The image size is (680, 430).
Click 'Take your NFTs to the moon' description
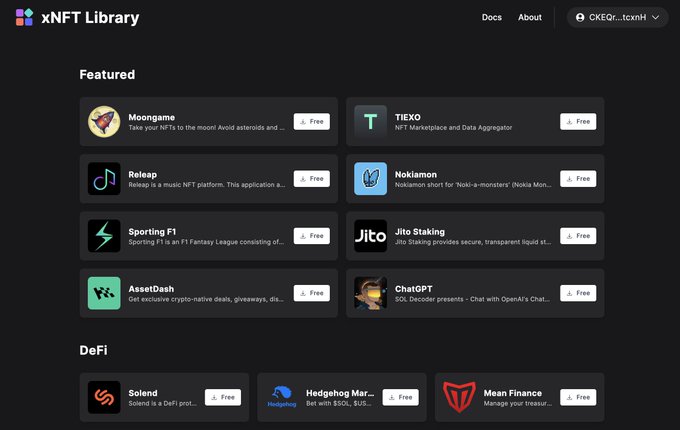(x=206, y=127)
